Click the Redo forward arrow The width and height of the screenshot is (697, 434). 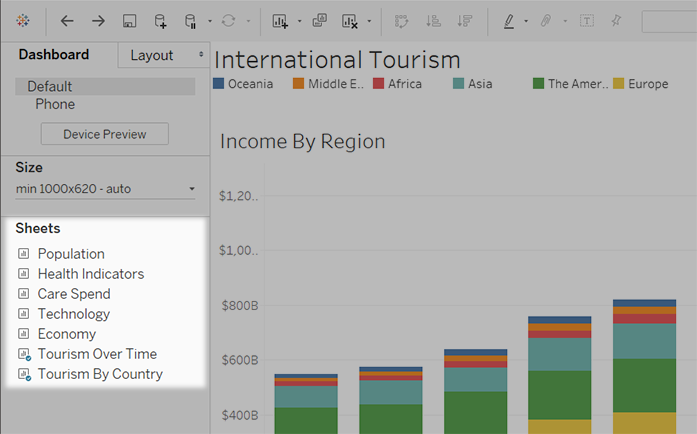(x=98, y=21)
